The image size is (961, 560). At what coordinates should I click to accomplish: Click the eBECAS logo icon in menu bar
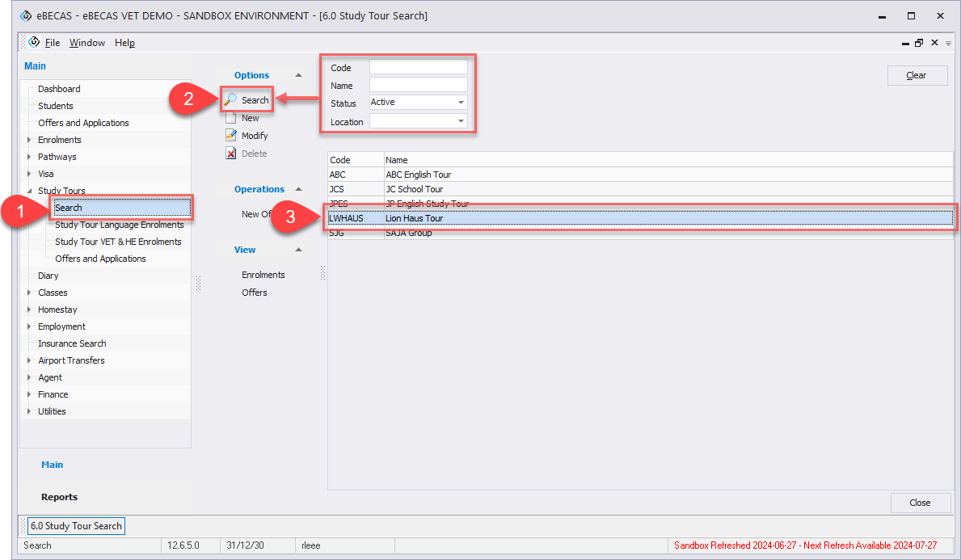[x=34, y=43]
